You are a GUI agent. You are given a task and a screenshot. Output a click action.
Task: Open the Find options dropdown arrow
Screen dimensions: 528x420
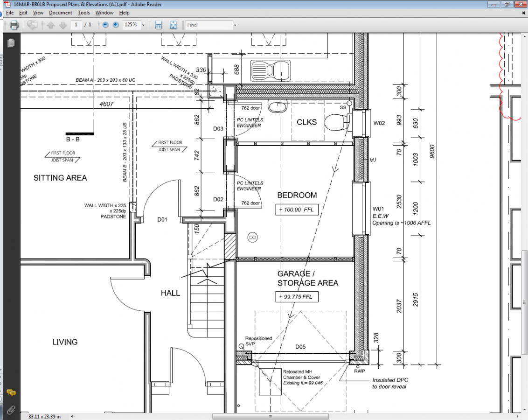[235, 25]
